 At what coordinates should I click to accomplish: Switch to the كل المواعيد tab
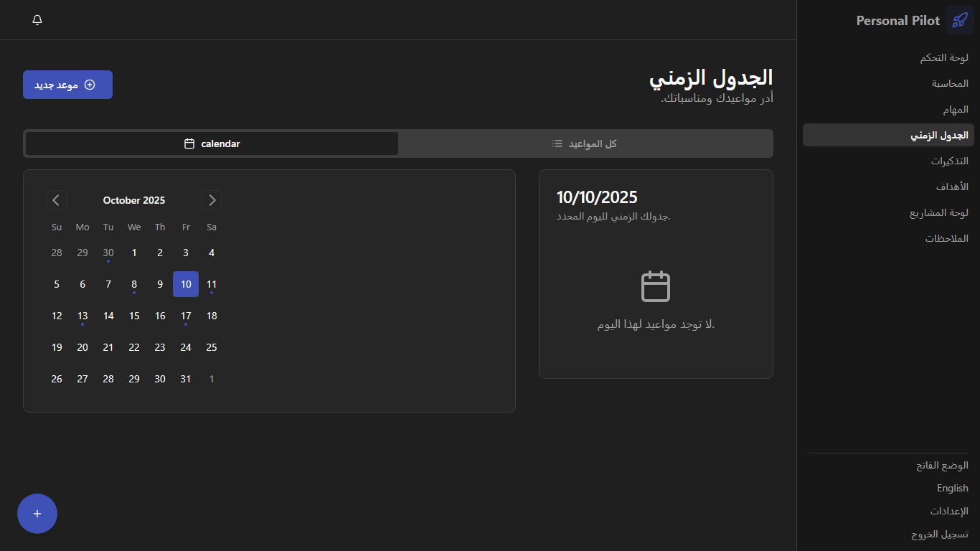point(585,143)
